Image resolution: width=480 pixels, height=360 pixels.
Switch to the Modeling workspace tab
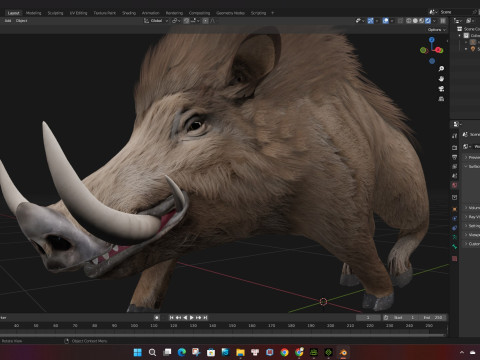click(33, 13)
